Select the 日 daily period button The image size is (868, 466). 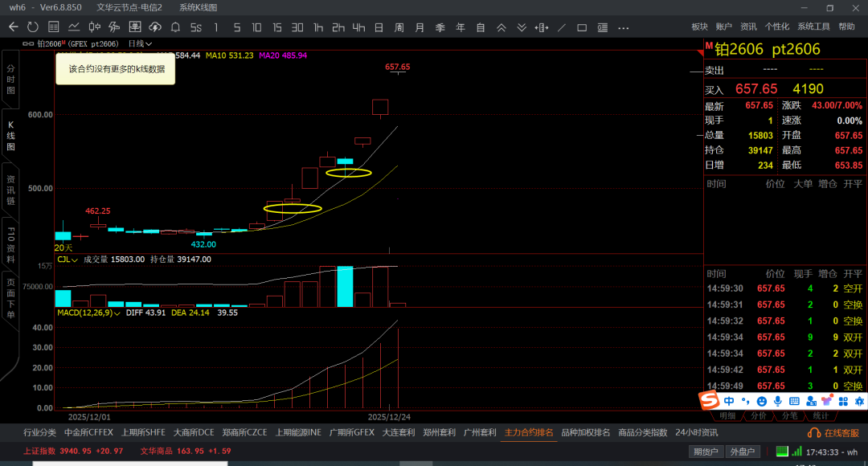[x=379, y=27]
